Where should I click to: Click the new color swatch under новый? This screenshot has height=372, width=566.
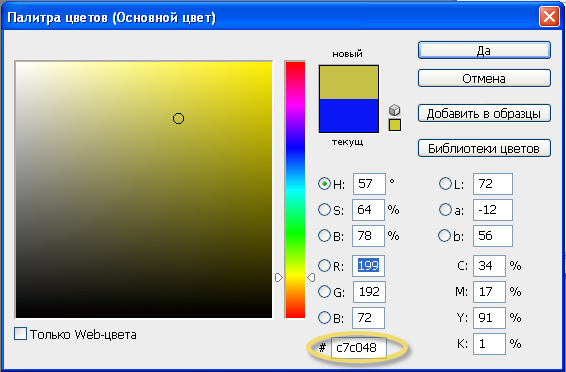[x=349, y=82]
